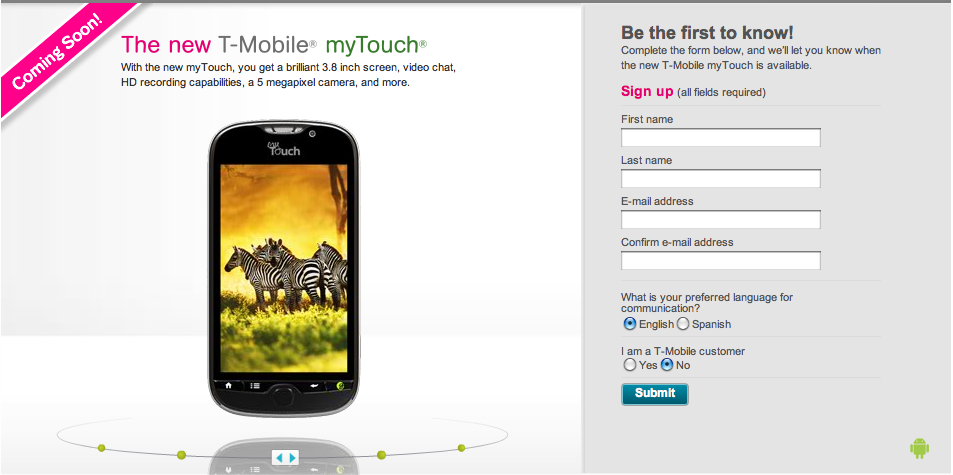
Task: Click the Confirm e-mail address field
Action: [721, 261]
